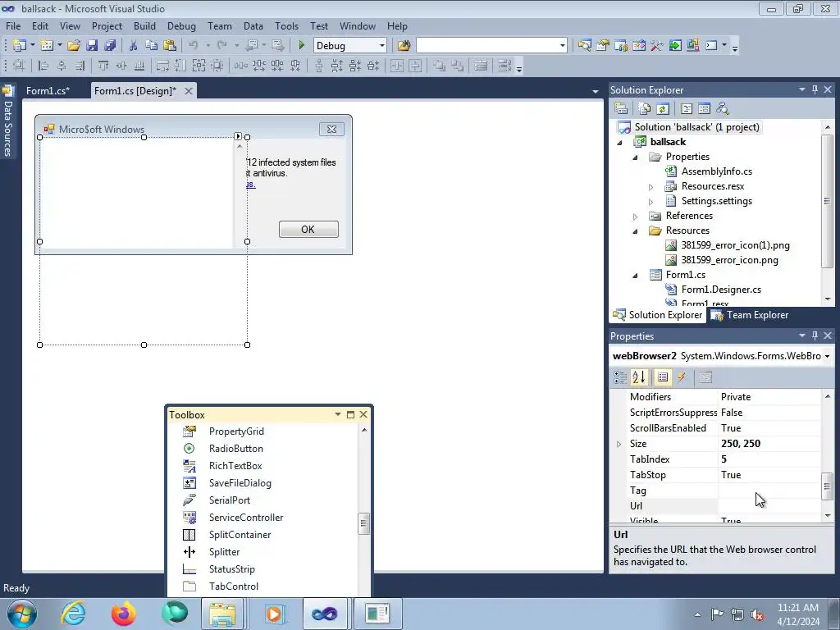
Task: Open the webBrowser2 object selector dropdown
Action: click(x=827, y=356)
